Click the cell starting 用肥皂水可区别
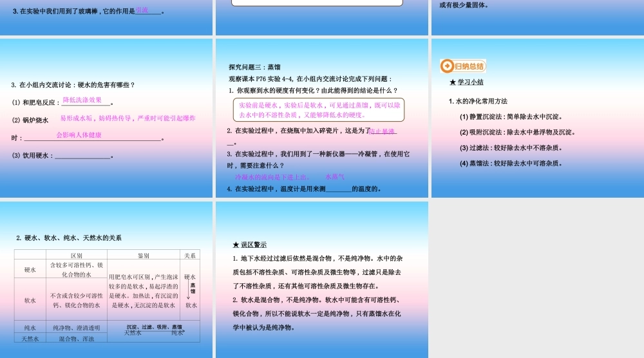The width and height of the screenshot is (644, 358). point(144,291)
